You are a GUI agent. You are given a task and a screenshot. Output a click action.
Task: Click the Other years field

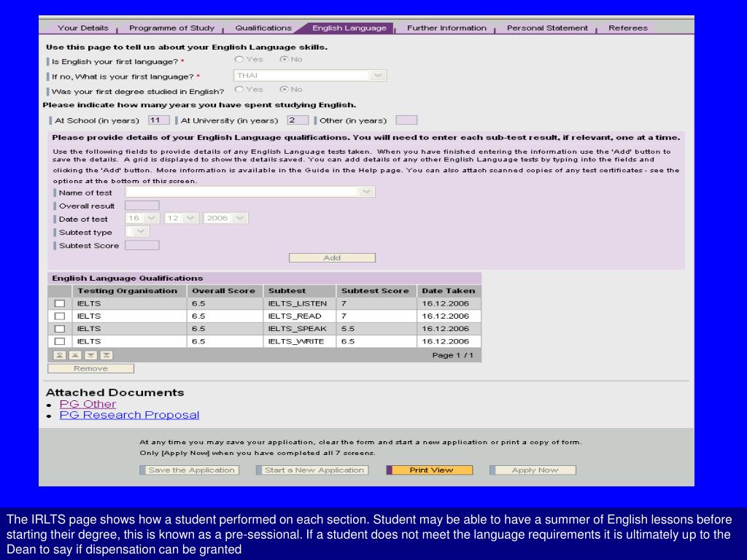point(406,120)
